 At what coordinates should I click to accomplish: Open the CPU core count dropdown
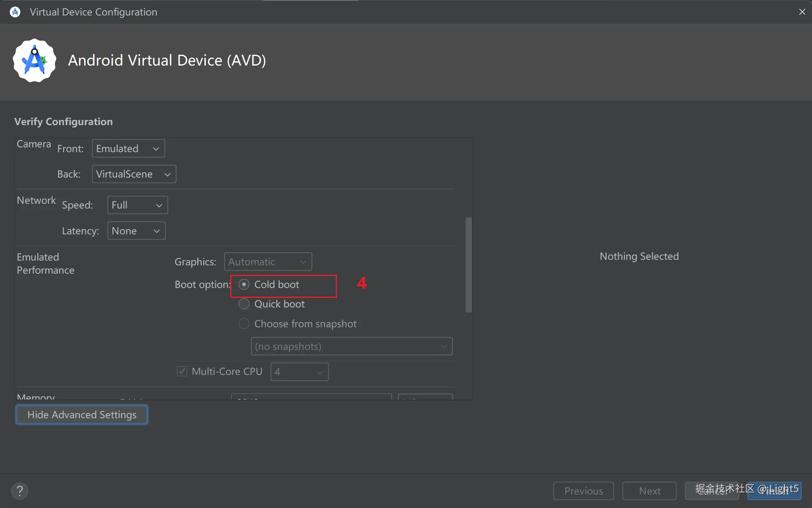(x=299, y=372)
